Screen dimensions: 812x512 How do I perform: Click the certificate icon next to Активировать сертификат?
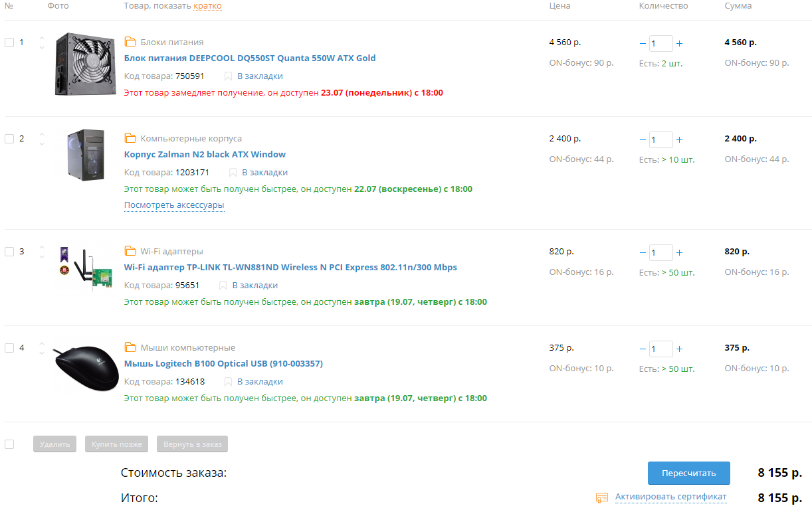click(602, 497)
